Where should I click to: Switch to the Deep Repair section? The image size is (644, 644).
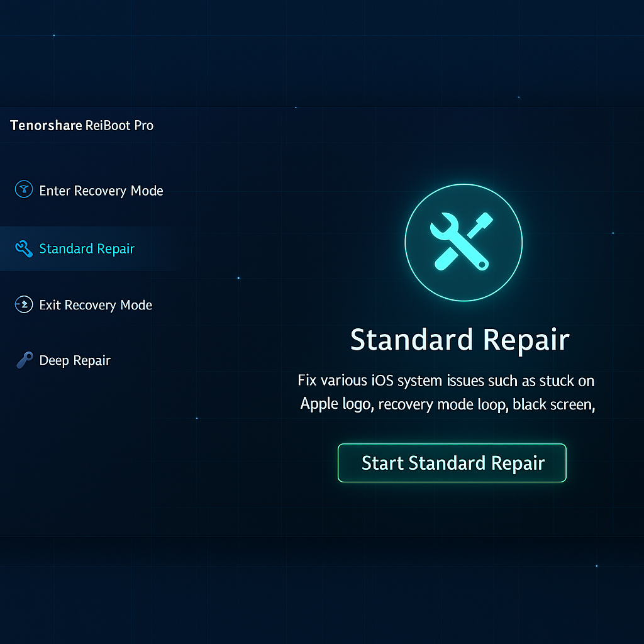[75, 361]
